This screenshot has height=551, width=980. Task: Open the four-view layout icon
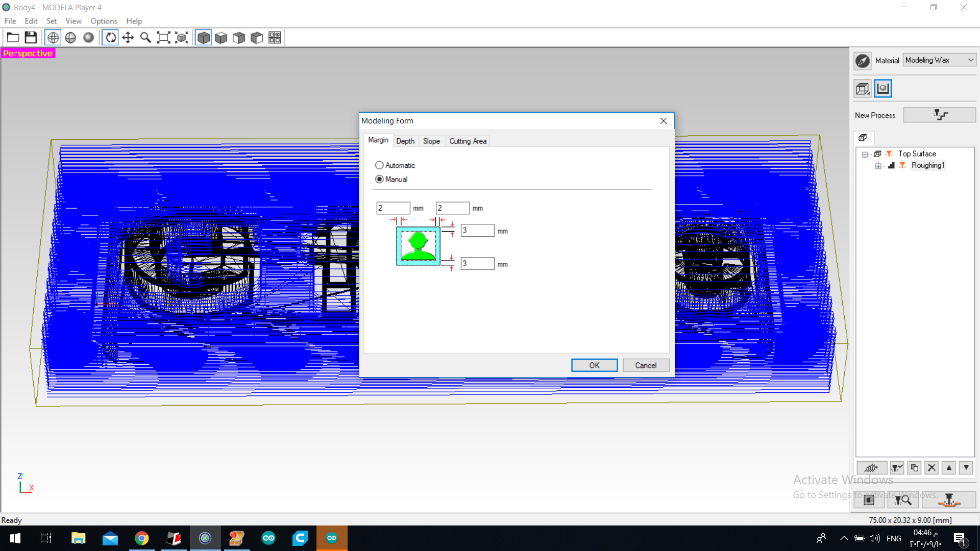pos(275,38)
